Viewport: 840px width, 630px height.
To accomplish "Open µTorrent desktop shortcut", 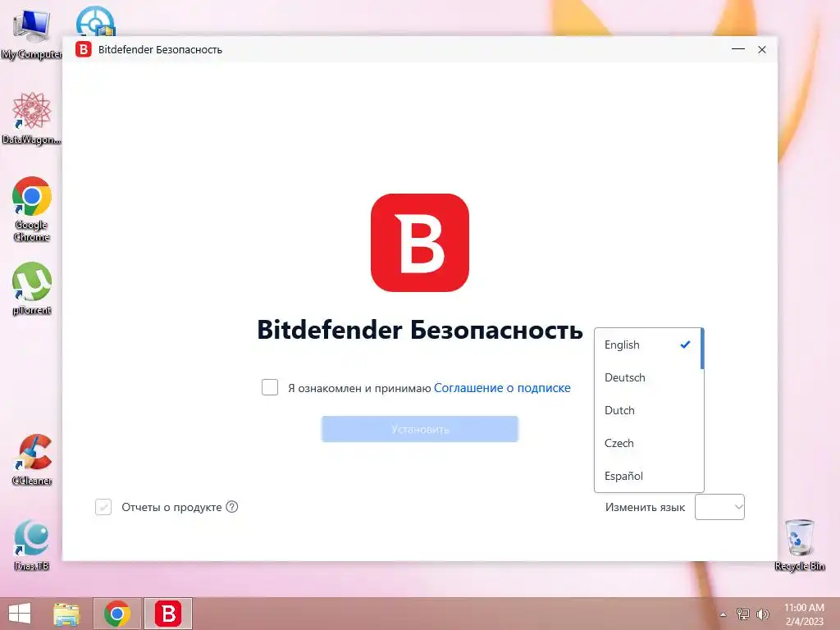I will 32,288.
